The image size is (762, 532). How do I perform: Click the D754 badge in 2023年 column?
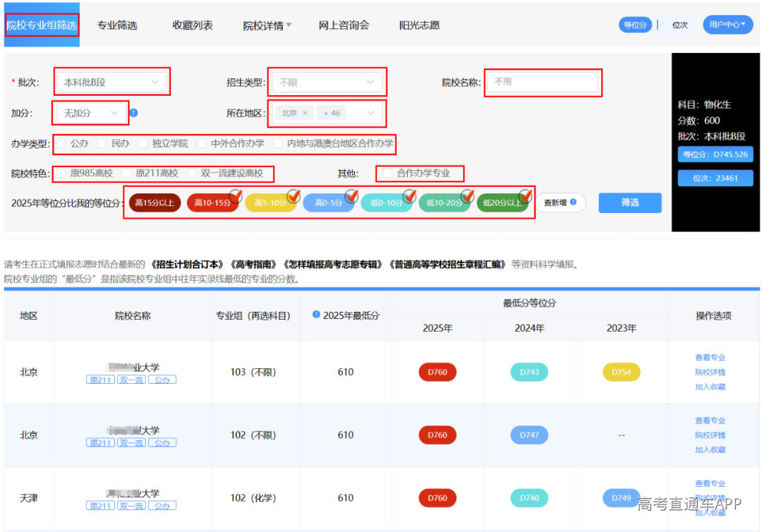click(621, 372)
